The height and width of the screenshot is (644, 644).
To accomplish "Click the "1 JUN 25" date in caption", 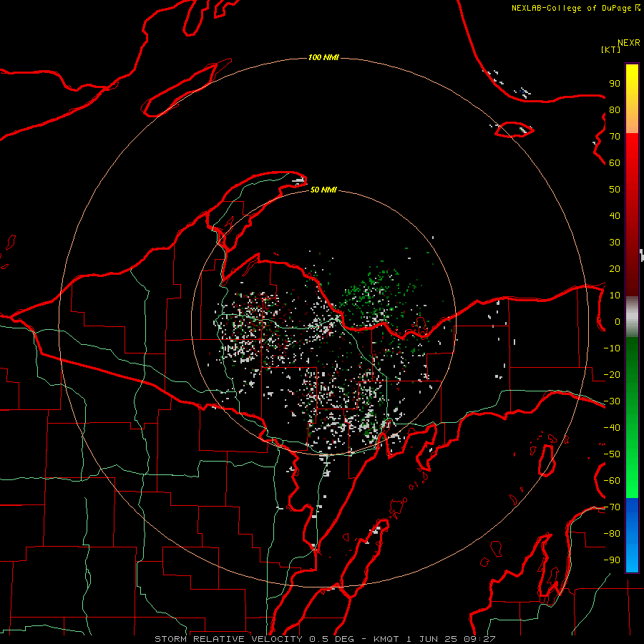I will 431,639.
